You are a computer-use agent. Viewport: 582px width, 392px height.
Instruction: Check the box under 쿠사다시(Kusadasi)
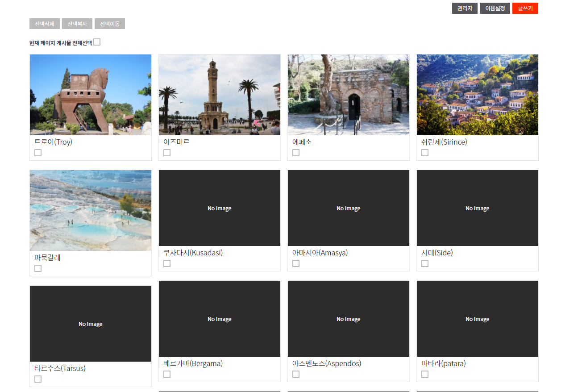pyautogui.click(x=167, y=263)
